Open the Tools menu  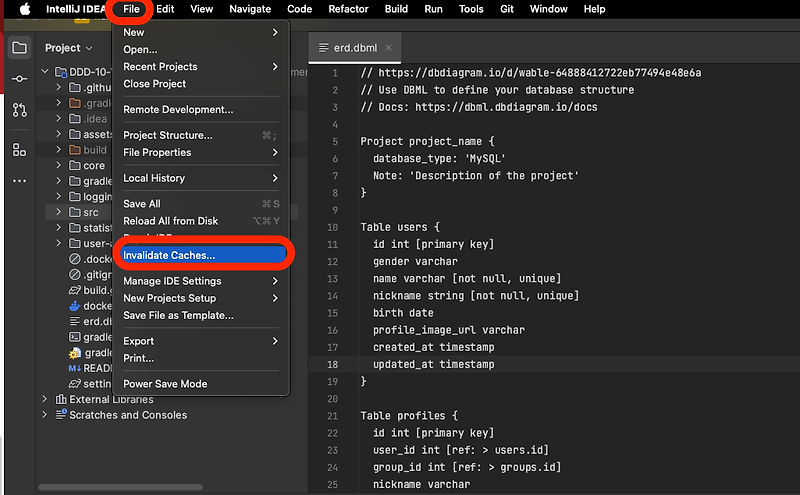click(x=471, y=9)
